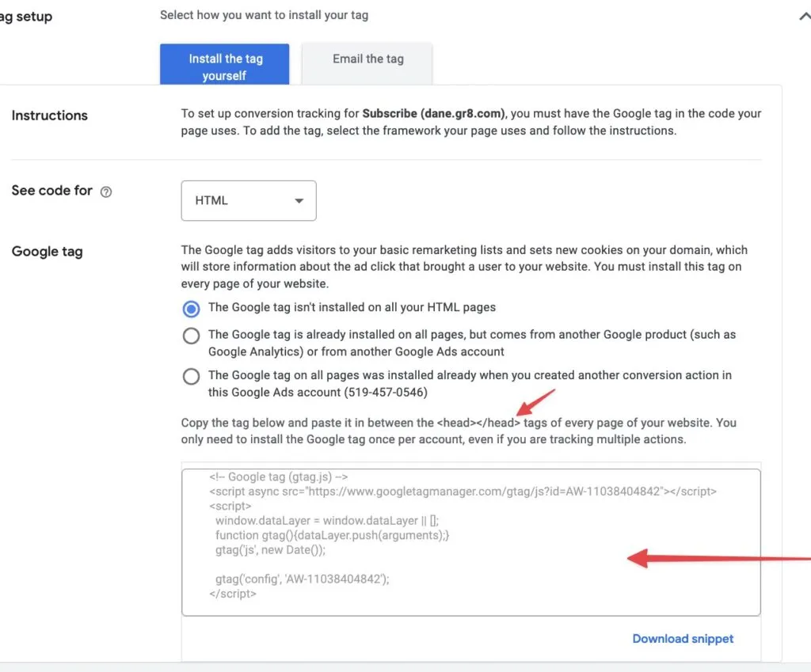The image size is (811, 672).
Task: Click 'Select how you want to install your tag'
Action: 264,16
